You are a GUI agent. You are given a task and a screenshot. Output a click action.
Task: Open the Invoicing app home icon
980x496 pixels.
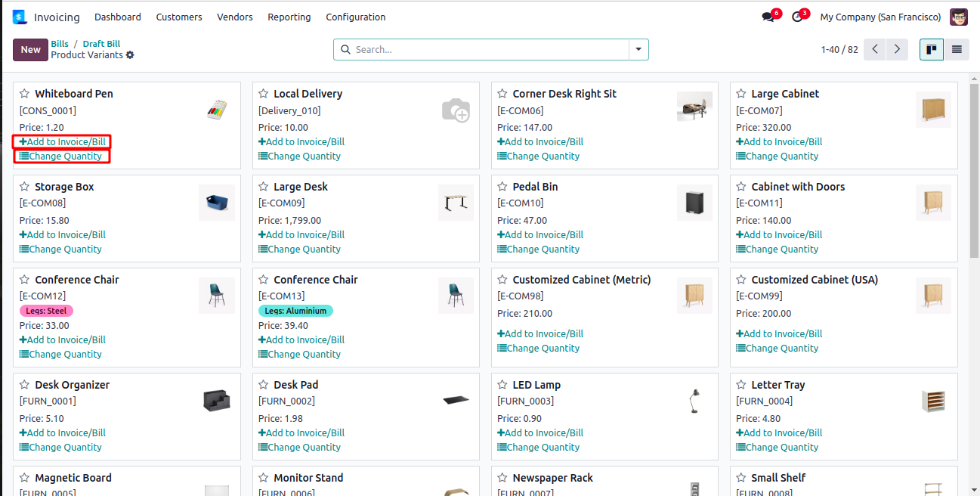pos(20,17)
